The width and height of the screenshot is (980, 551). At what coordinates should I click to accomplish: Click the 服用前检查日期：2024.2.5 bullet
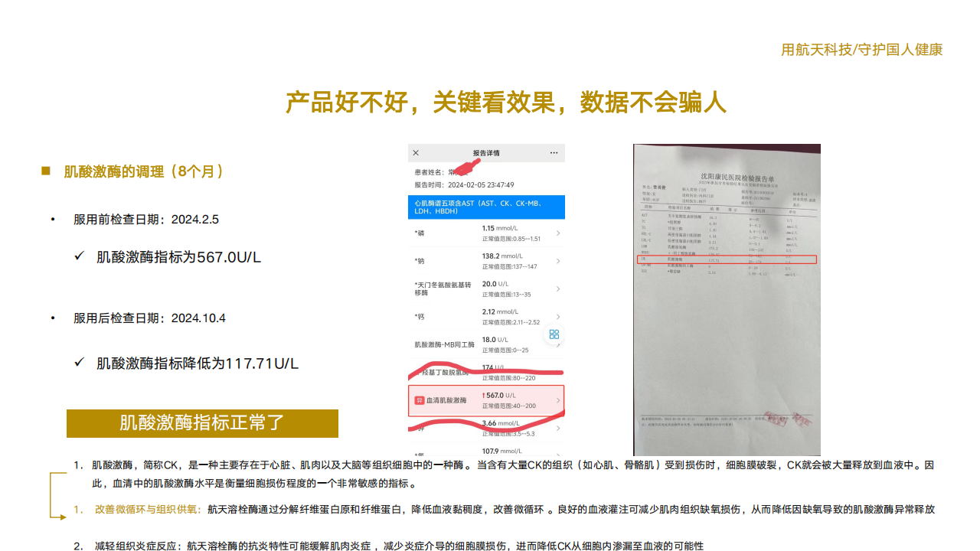(x=146, y=220)
